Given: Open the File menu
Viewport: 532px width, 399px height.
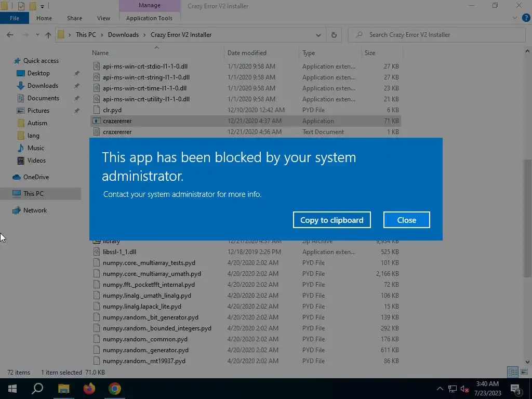Looking at the screenshot, I should [15, 18].
